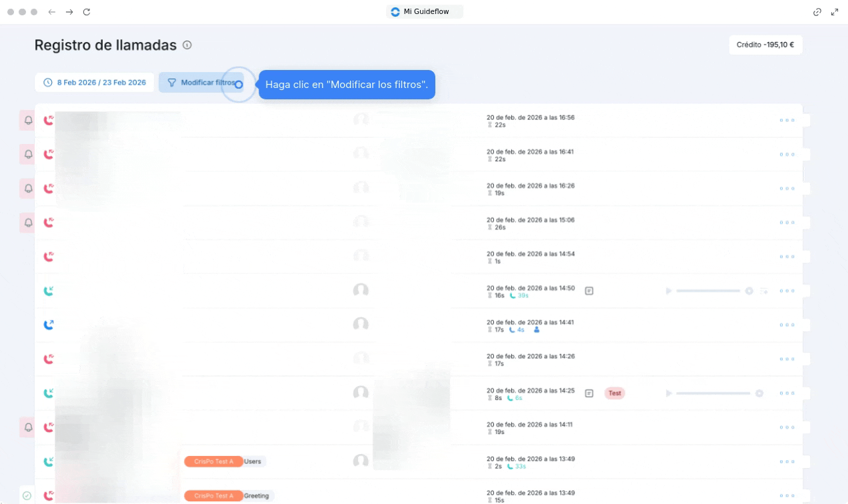Click the blue person icon on the 14:41 call
The height and width of the screenshot is (504, 848).
pos(537,329)
